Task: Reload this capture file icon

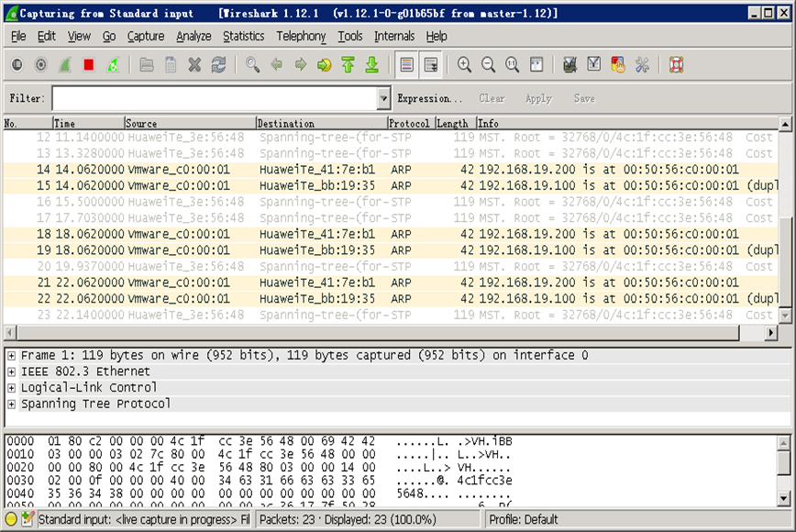Action: point(218,65)
